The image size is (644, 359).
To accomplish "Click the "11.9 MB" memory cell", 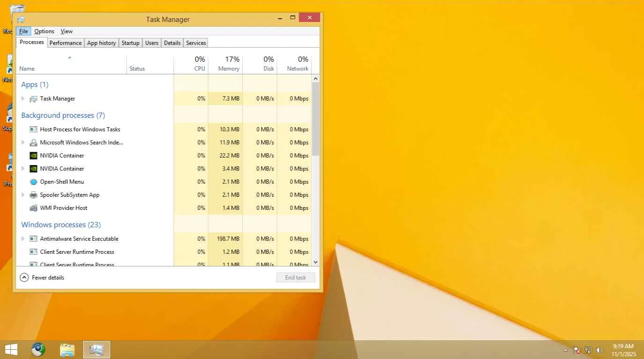I will pyautogui.click(x=226, y=143).
